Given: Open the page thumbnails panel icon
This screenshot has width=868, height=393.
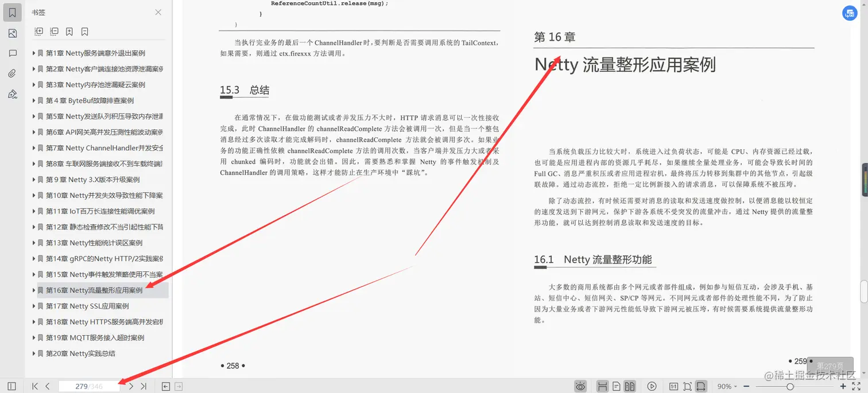Looking at the screenshot, I should point(12,33).
